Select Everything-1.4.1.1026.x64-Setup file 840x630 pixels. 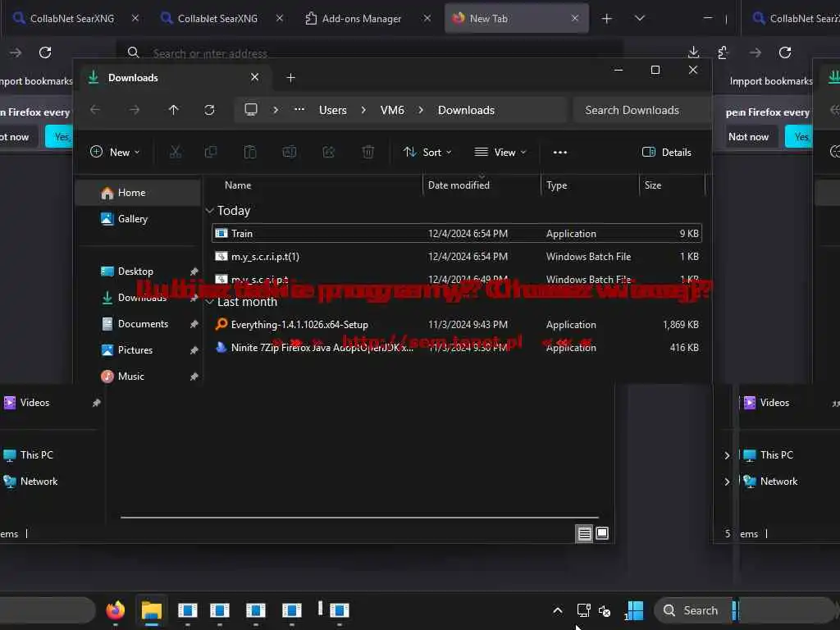point(456,324)
